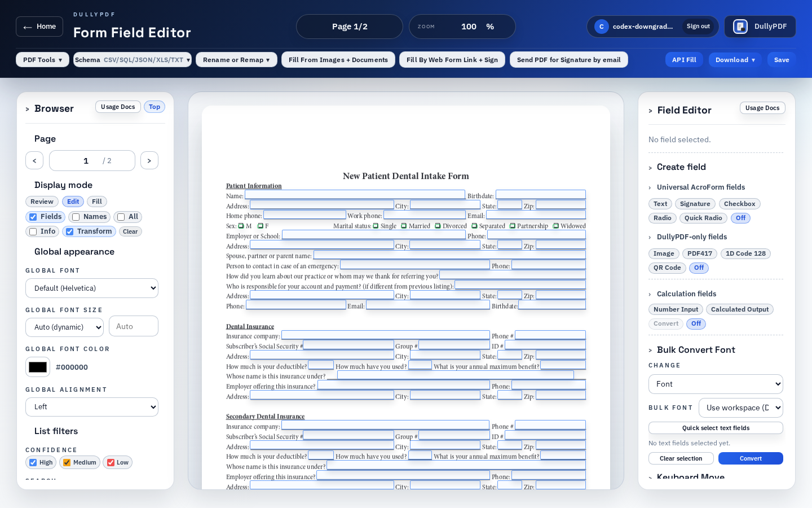
Task: Select Signature field type
Action: click(695, 204)
